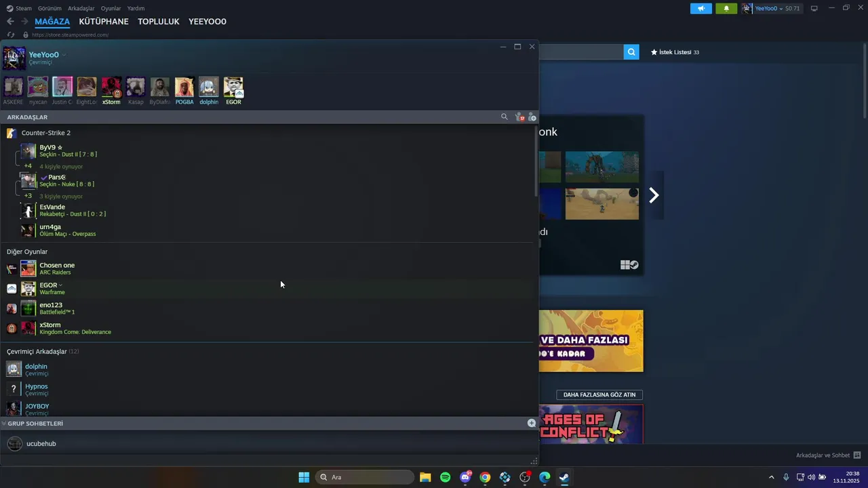Click the Counter-Strike 2 game icon
868x488 pixels.
point(12,133)
